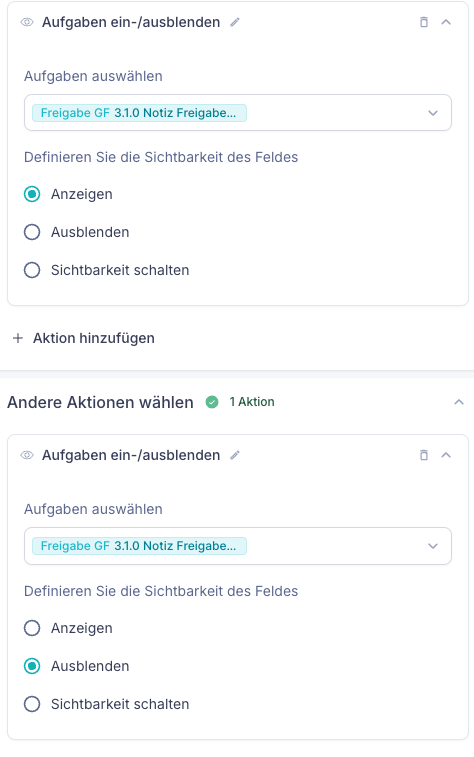474x757 pixels.
Task: Click the green check icon next to 1 Aktion
Action: pyautogui.click(x=212, y=402)
